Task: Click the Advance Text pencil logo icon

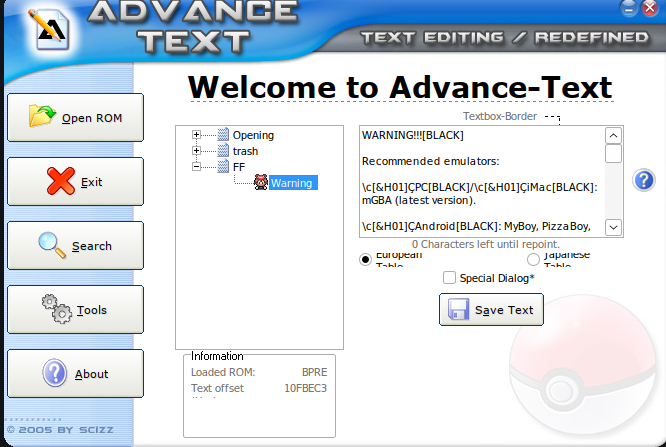Action: (x=50, y=29)
